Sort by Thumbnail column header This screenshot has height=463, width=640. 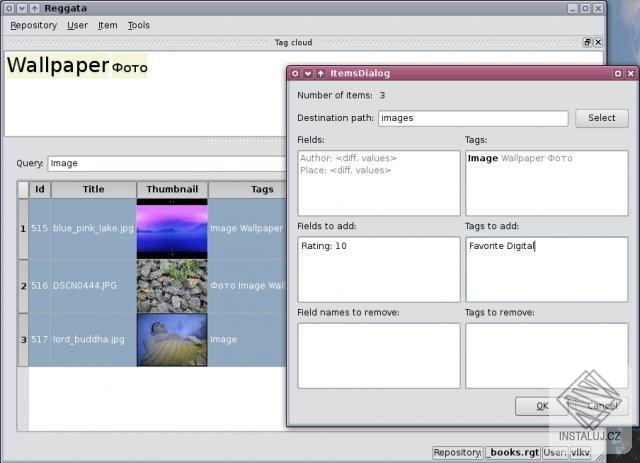coord(172,189)
